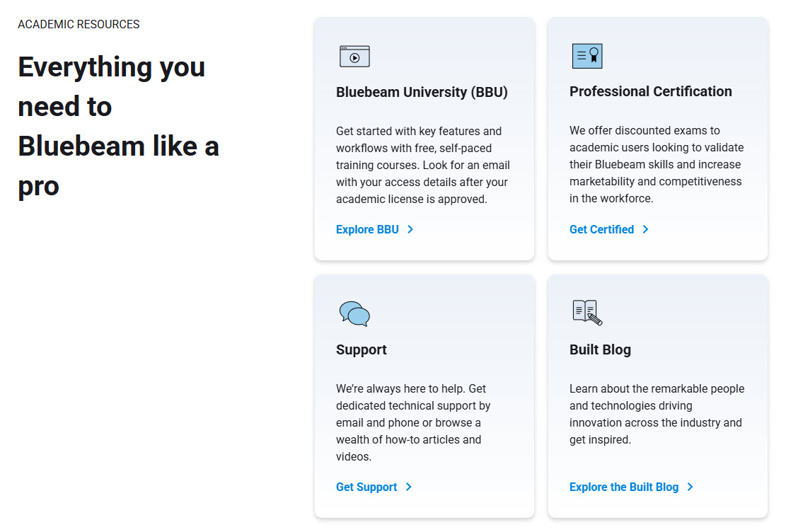Screen dimensions: 786x532
Task: Click the 'Everything you need to Bluebeam' headline
Action: tap(118, 127)
